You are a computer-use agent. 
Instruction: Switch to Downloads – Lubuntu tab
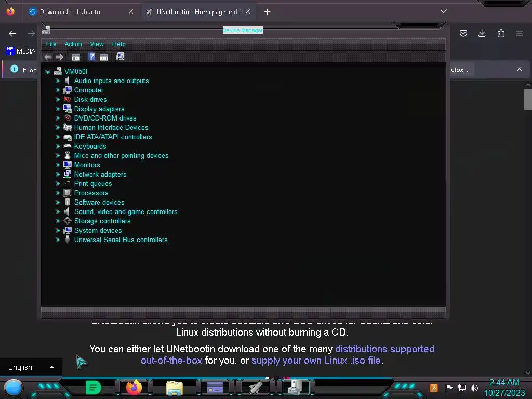(81, 12)
